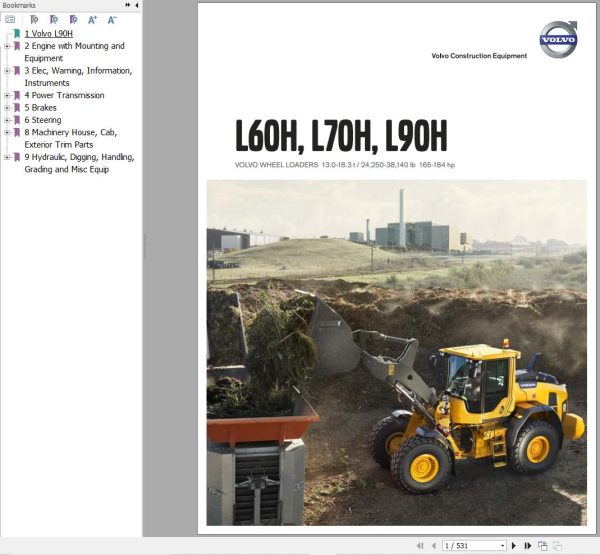Expand the 2 Engine with Mounting bookmark
Viewport: 600px width, 555px height.
[x=7, y=46]
